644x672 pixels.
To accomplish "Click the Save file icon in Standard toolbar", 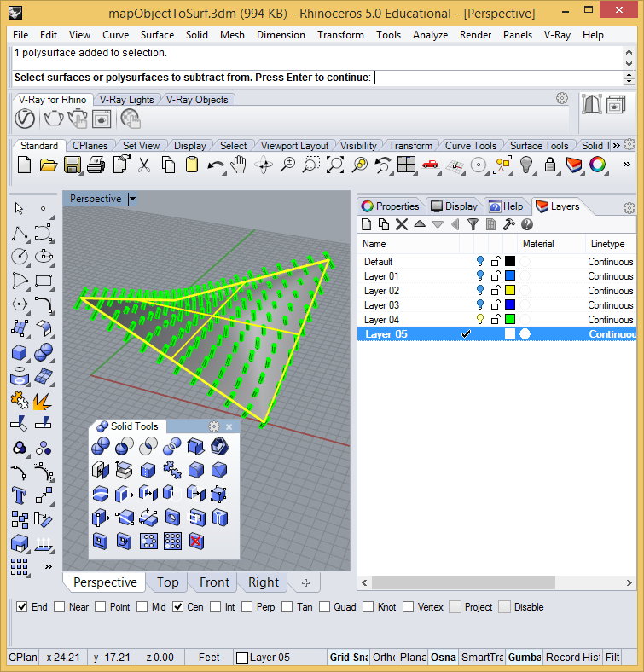I will point(73,165).
